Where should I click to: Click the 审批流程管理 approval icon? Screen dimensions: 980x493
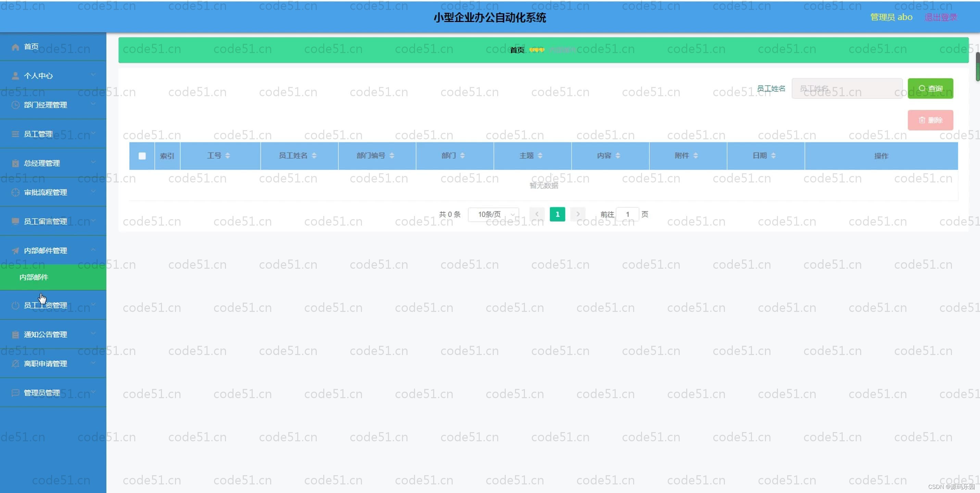pyautogui.click(x=15, y=192)
